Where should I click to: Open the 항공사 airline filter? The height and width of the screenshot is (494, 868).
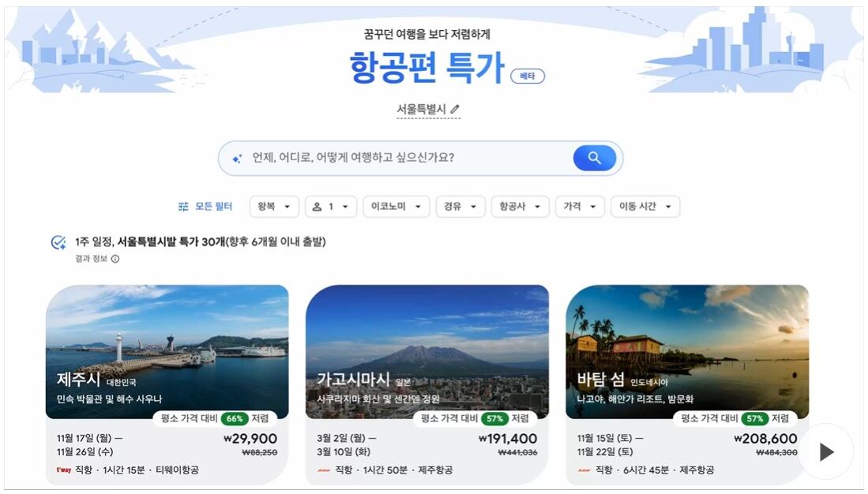click(520, 206)
